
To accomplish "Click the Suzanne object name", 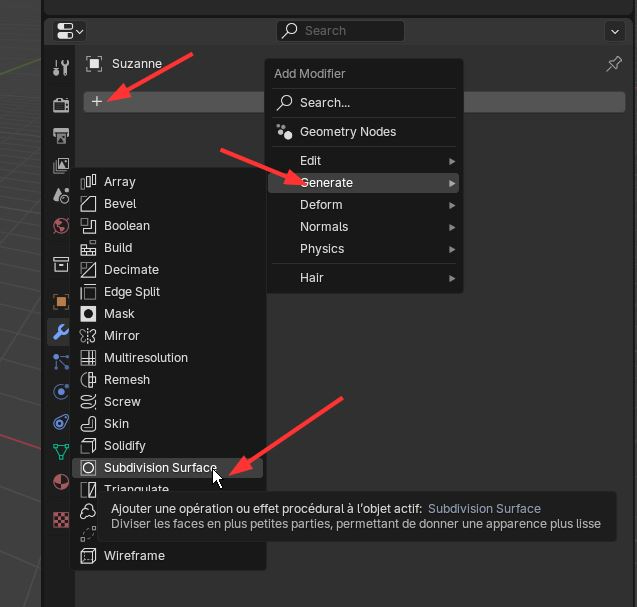I will coord(137,64).
